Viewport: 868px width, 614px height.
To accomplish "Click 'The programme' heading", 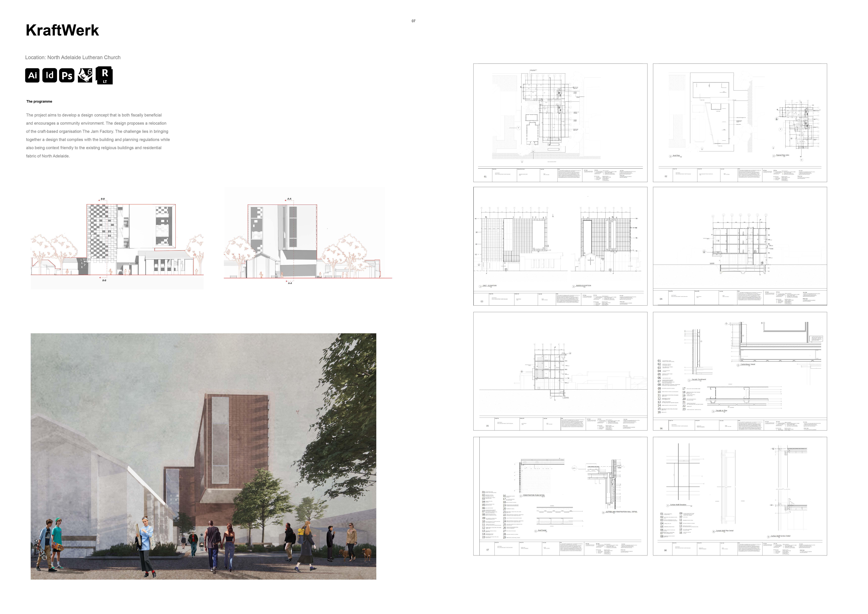I will 39,101.
